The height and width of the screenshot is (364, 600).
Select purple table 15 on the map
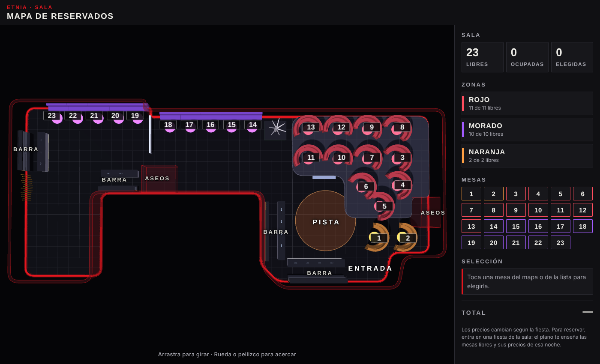click(x=231, y=125)
